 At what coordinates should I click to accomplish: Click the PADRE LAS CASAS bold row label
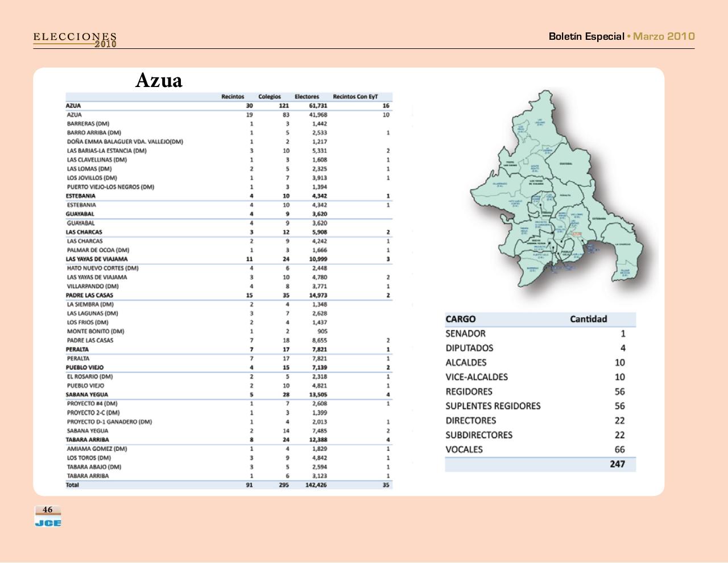(89, 295)
